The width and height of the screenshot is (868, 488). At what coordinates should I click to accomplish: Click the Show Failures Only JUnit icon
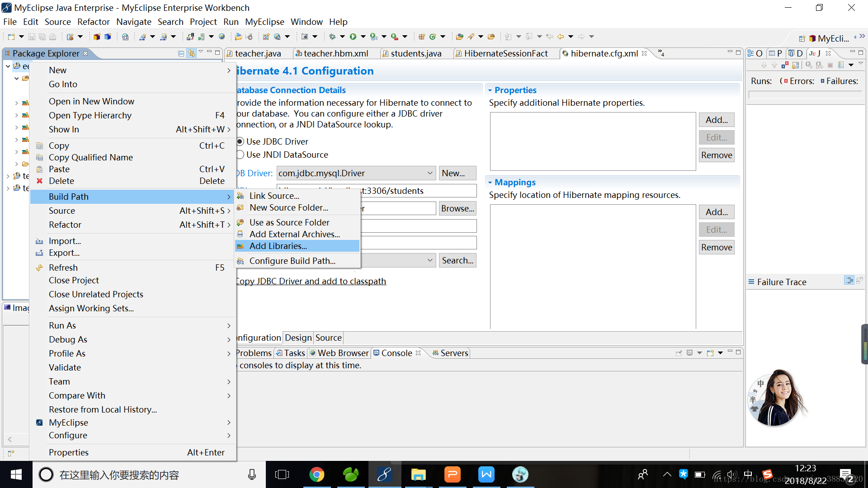[x=785, y=65]
